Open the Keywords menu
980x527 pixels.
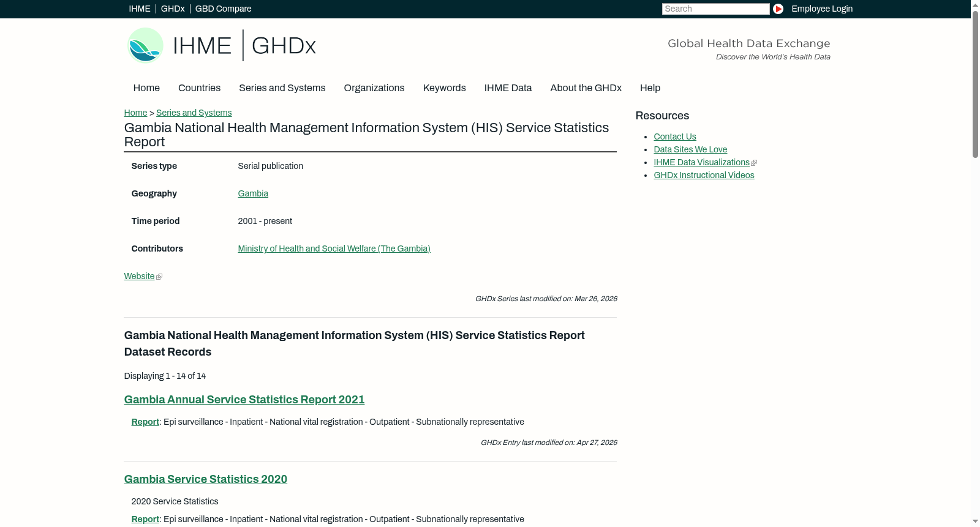(444, 88)
